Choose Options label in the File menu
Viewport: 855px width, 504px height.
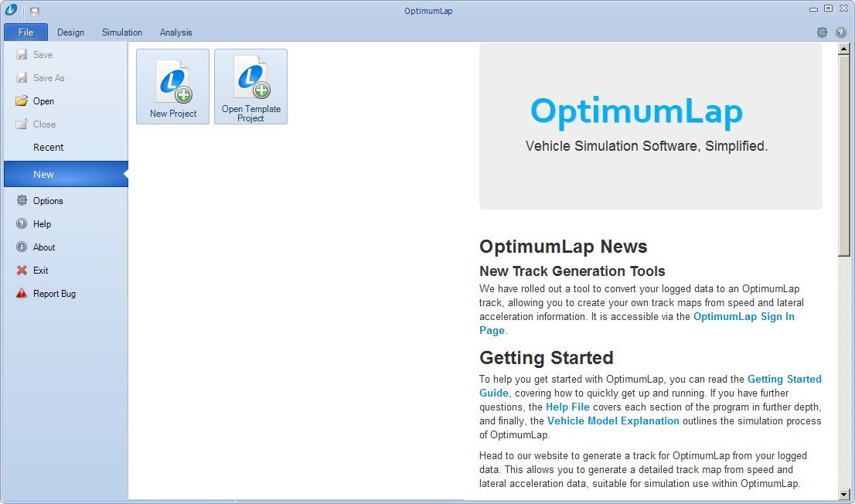click(x=48, y=201)
